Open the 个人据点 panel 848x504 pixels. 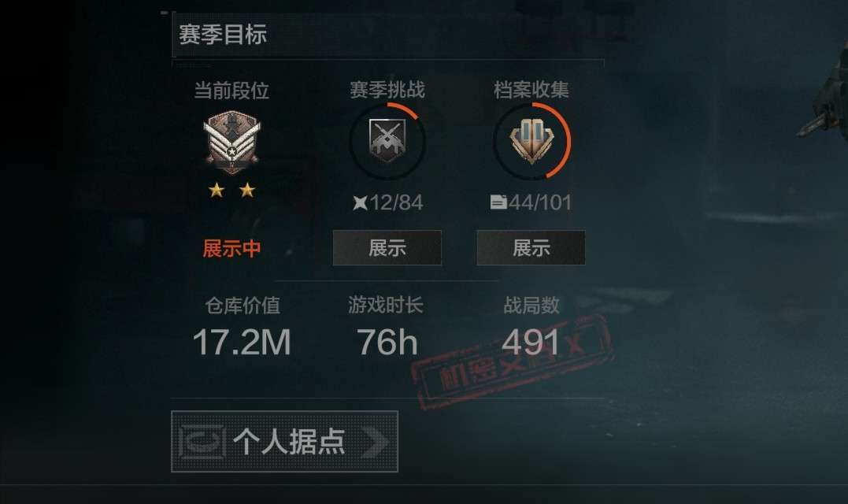pyautogui.click(x=284, y=441)
